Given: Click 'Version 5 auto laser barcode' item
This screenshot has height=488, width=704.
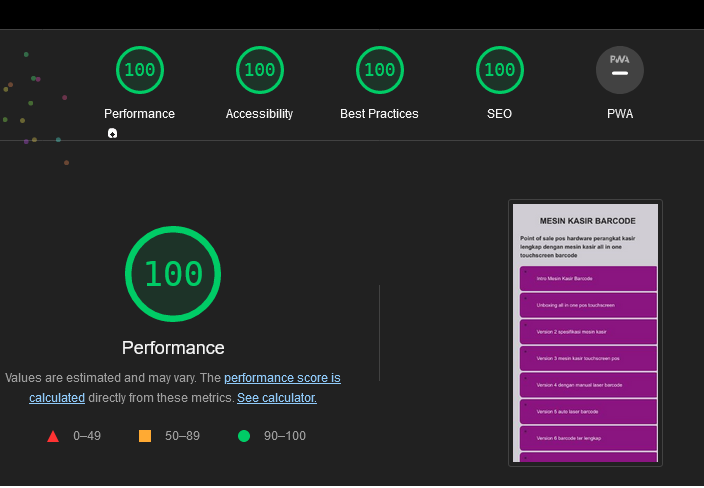Looking at the screenshot, I should tap(588, 411).
